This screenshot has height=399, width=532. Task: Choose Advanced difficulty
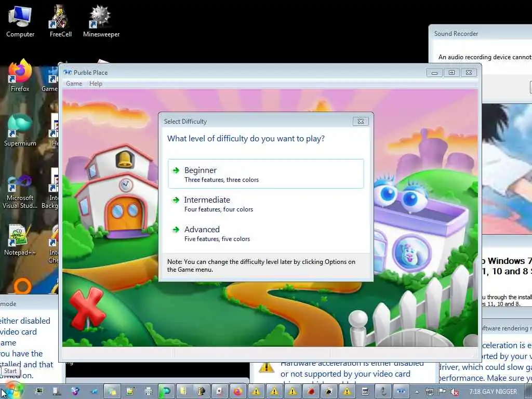(265, 233)
